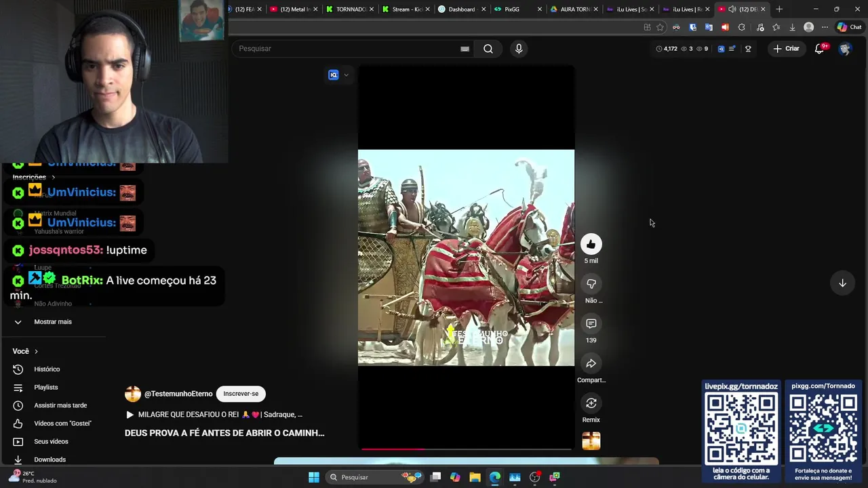Seek on the Short's red progress bar
Screen dimensions: 868x488
(466, 449)
